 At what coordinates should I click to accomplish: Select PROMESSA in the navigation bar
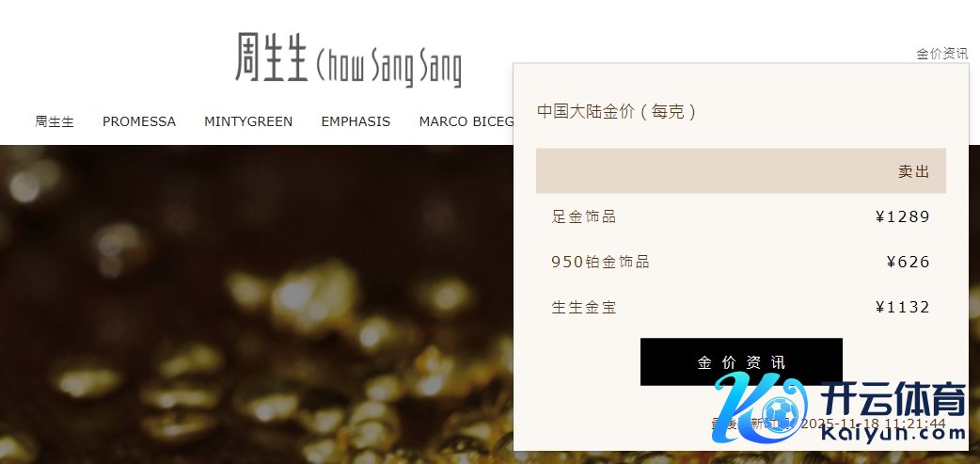(x=139, y=121)
